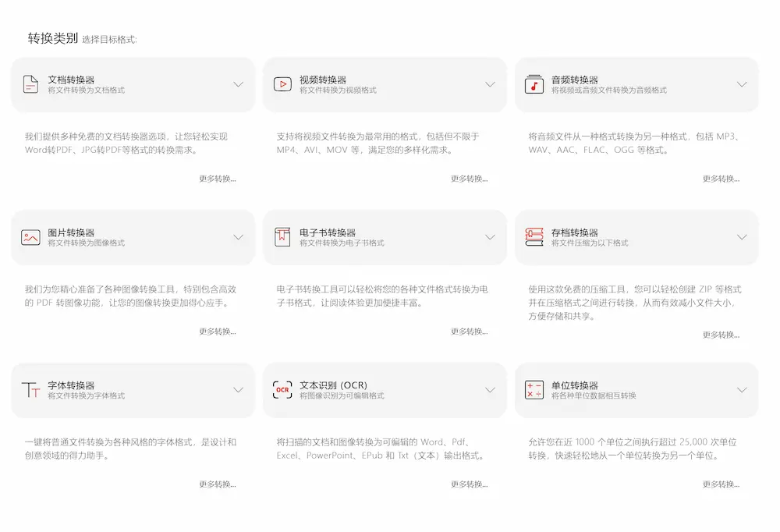Image resolution: width=780 pixels, height=532 pixels.
Task: Click the 25,000 次单位转换 description paragraph
Action: coord(633,449)
